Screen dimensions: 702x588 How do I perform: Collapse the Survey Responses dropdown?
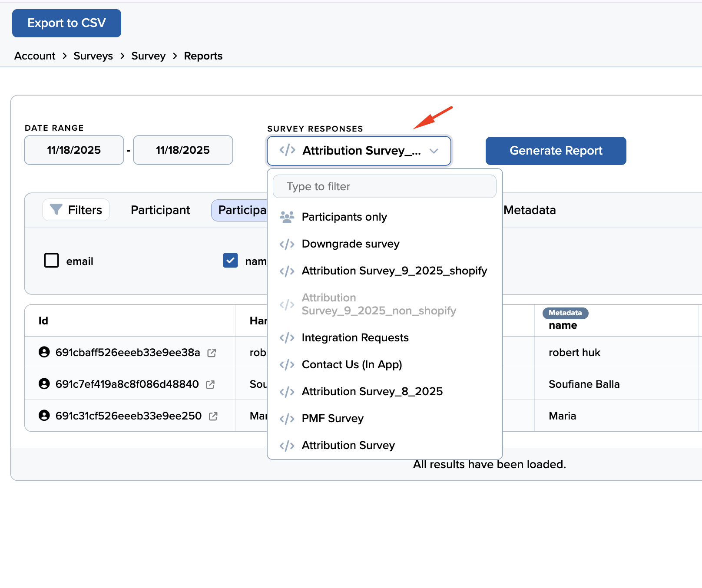[433, 151]
